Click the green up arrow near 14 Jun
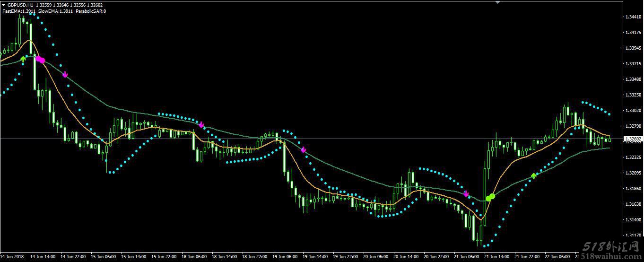Image resolution: width=644 pixels, height=262 pixels. point(23,59)
